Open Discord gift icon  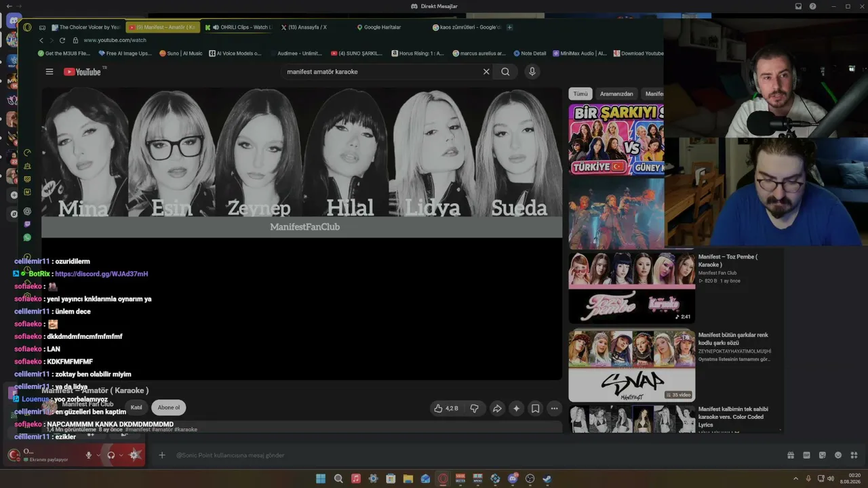point(791,455)
